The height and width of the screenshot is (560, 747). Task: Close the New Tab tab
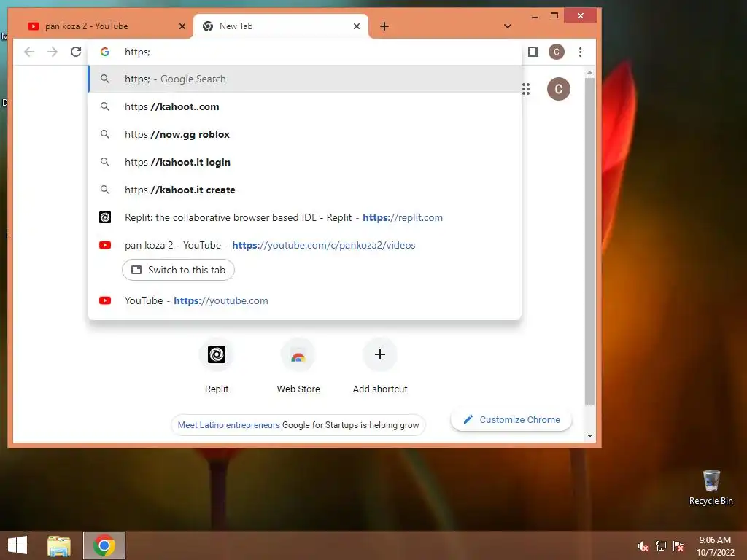[x=356, y=26]
